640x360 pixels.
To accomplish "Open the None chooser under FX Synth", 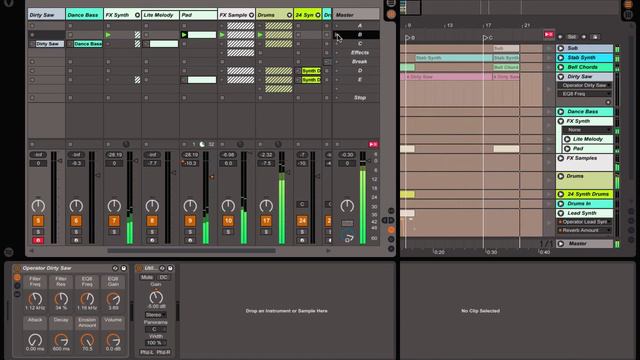I will [587, 130].
